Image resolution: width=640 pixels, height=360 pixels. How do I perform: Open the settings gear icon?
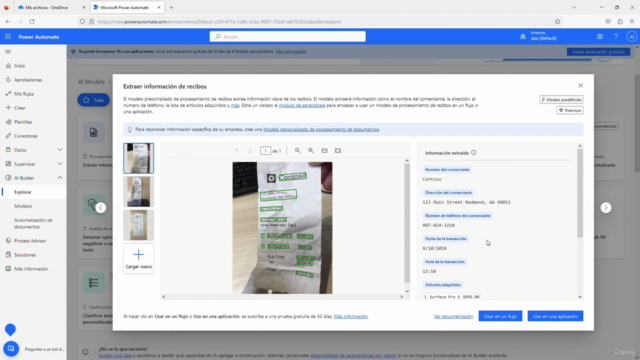[600, 37]
